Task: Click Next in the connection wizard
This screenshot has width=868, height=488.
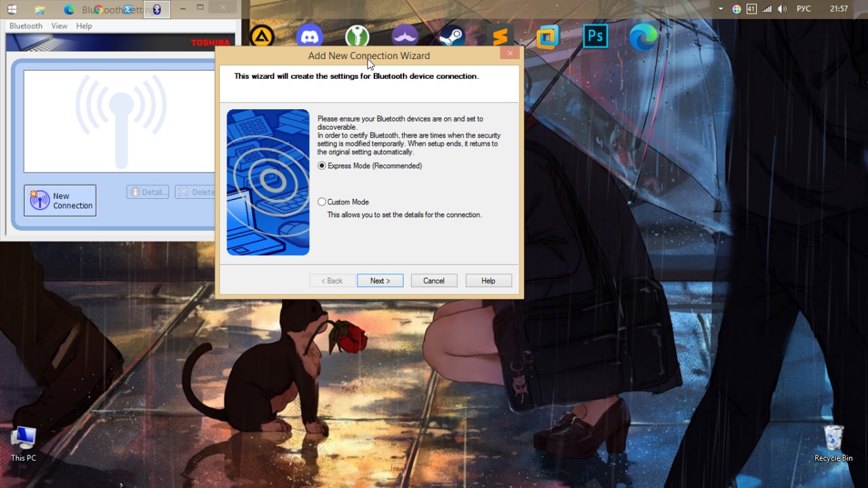Action: click(x=380, y=280)
